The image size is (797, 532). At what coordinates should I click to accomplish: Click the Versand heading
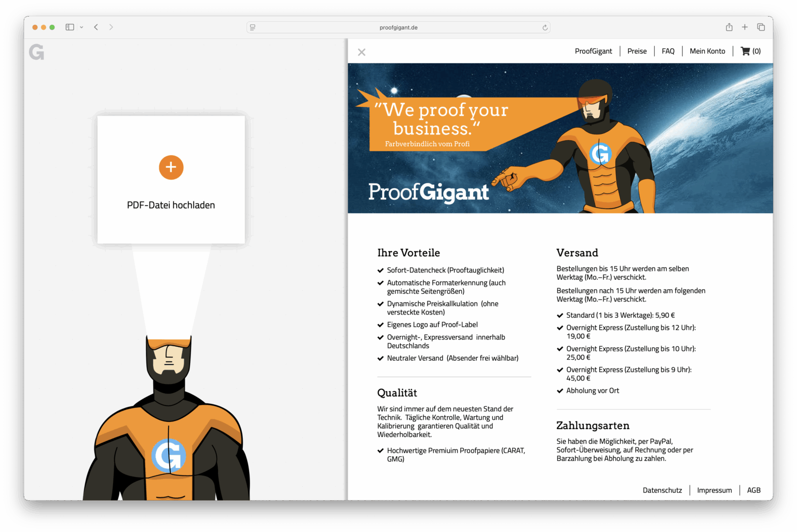tap(577, 253)
